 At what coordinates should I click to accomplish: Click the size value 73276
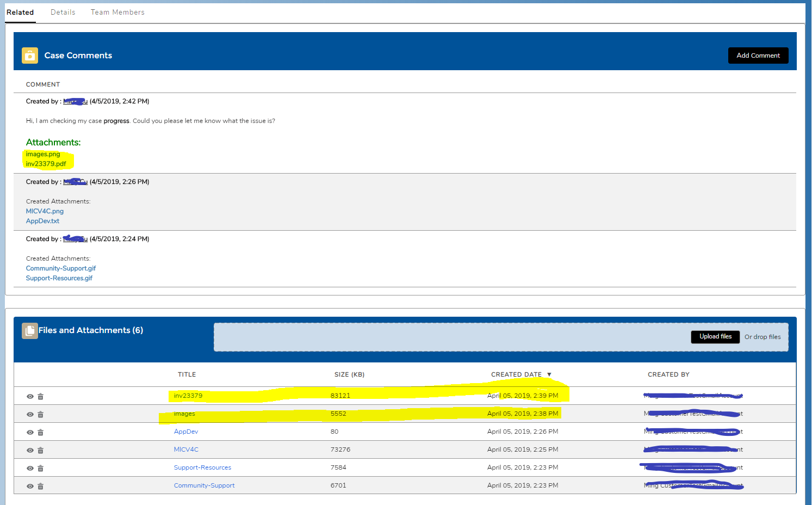[x=340, y=449]
